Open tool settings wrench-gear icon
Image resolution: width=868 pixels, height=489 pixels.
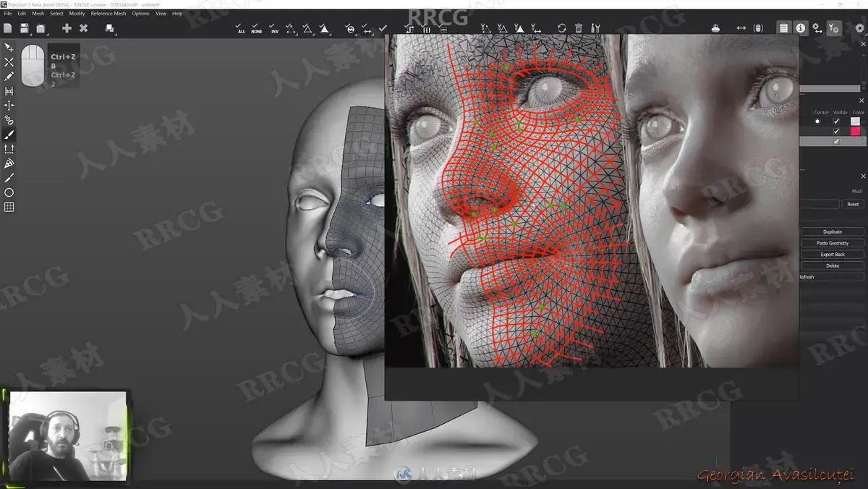pos(834,28)
